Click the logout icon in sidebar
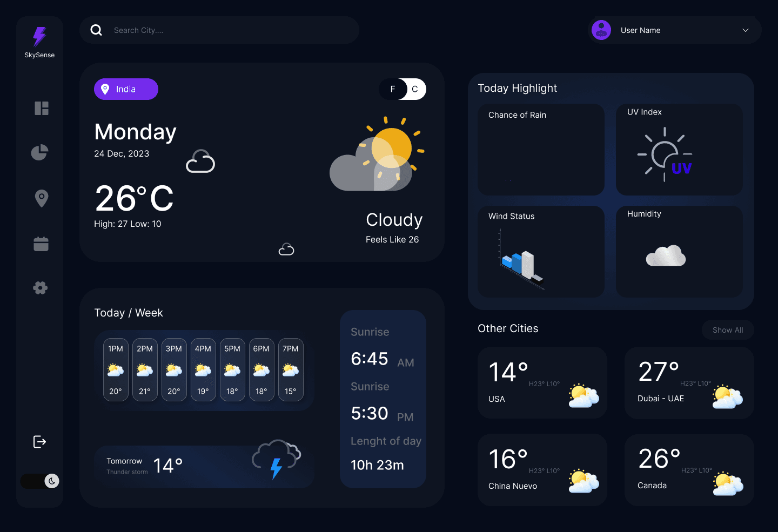The image size is (778, 532). (x=40, y=442)
